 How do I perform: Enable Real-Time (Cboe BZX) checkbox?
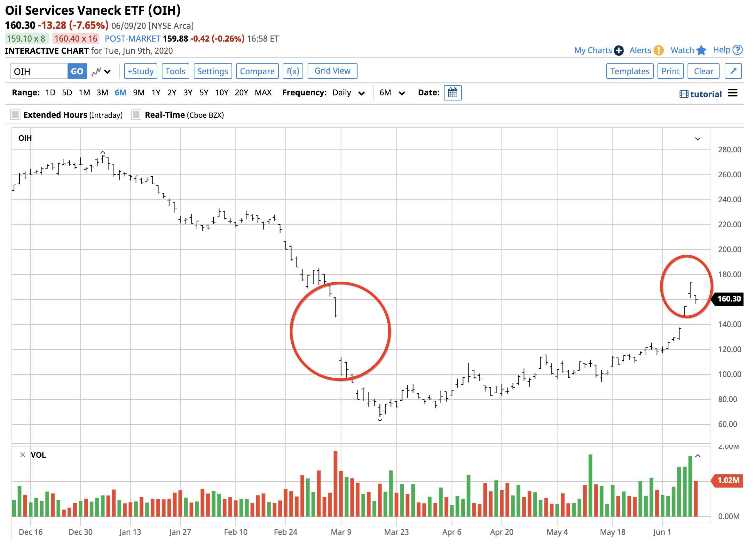coord(136,115)
